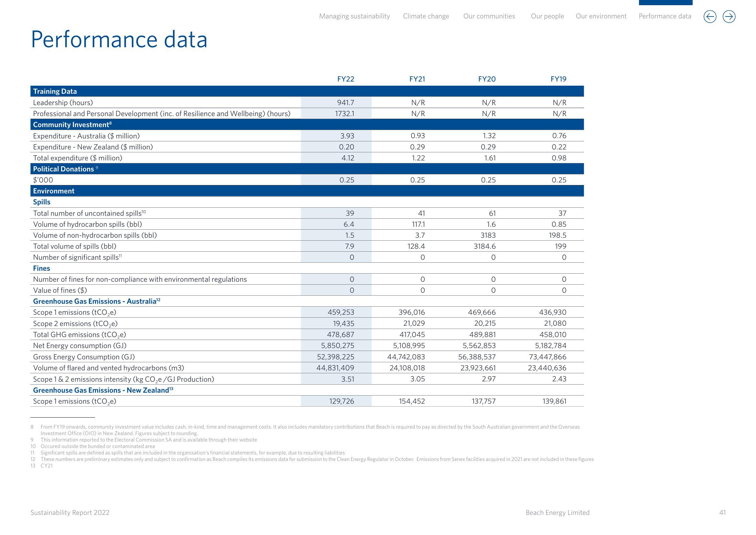The height and width of the screenshot is (535, 756).
Task: Select the Performance data tab
Action: pos(665,16)
